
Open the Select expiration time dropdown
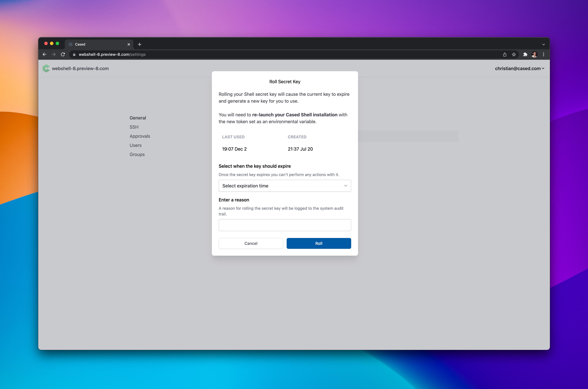[285, 186]
